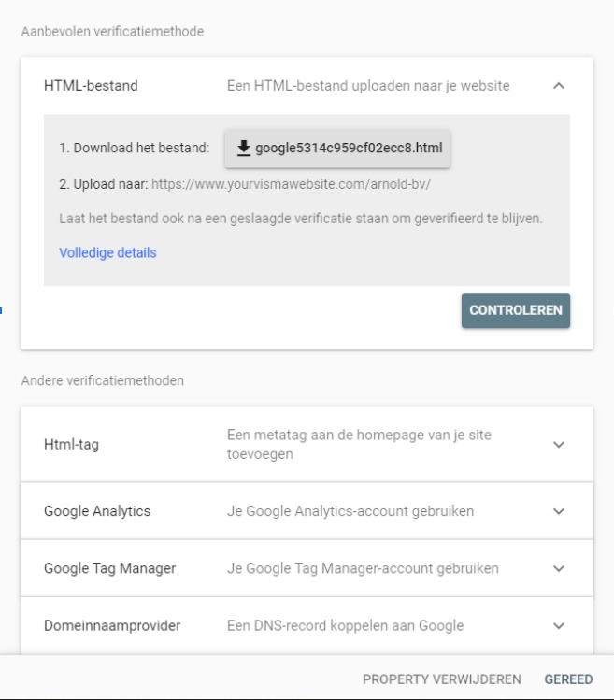Expand Domeinnaamprovider chevron arrow
The height and width of the screenshot is (700, 614).
tap(559, 626)
